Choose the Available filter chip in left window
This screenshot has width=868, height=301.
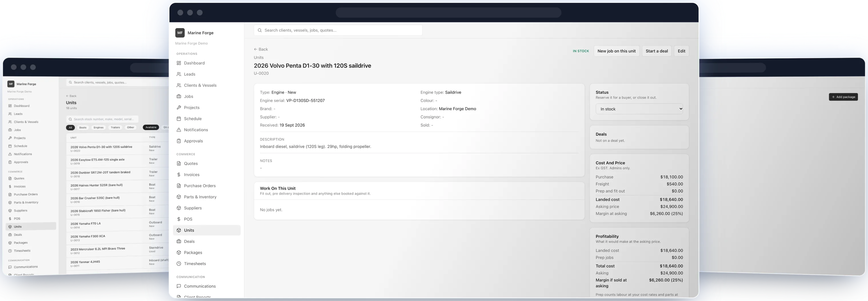pyautogui.click(x=151, y=127)
